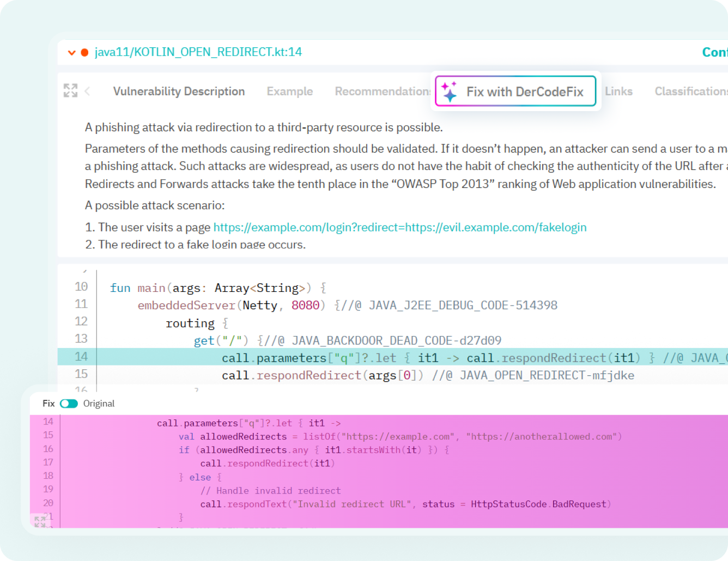This screenshot has height=561, width=728.
Task: Open the Classification tab
Action: [x=690, y=92]
